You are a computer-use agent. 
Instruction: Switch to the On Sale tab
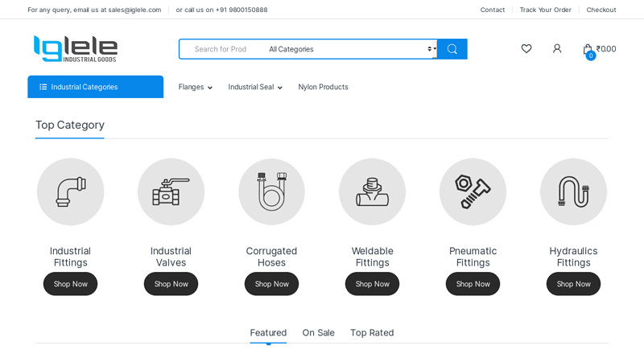[318, 333]
